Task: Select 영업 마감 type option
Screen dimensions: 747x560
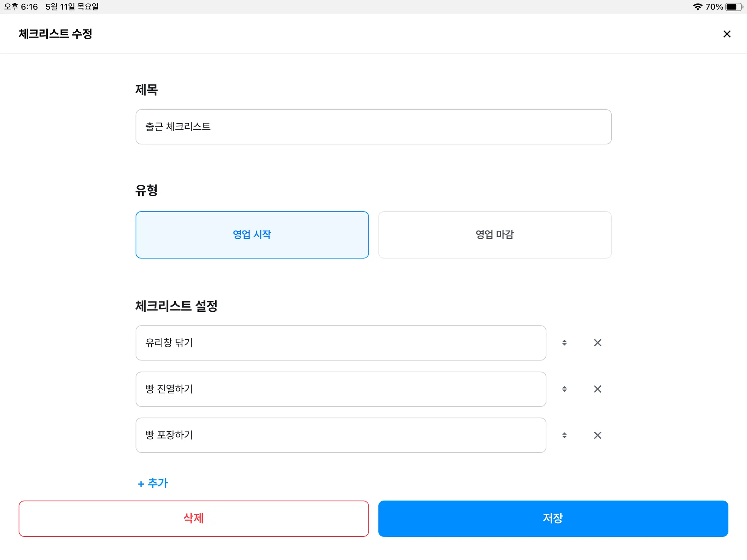Action: click(x=495, y=235)
